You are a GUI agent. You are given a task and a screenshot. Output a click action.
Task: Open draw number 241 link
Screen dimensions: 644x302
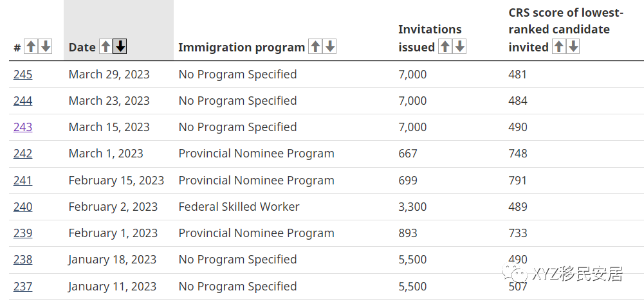(23, 181)
